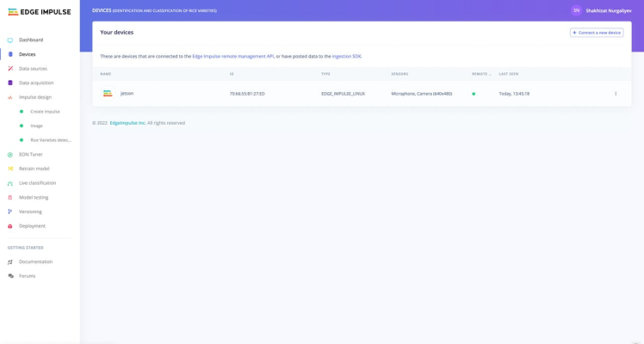Click the NAME column header
This screenshot has width=644, height=344.
click(x=106, y=74)
